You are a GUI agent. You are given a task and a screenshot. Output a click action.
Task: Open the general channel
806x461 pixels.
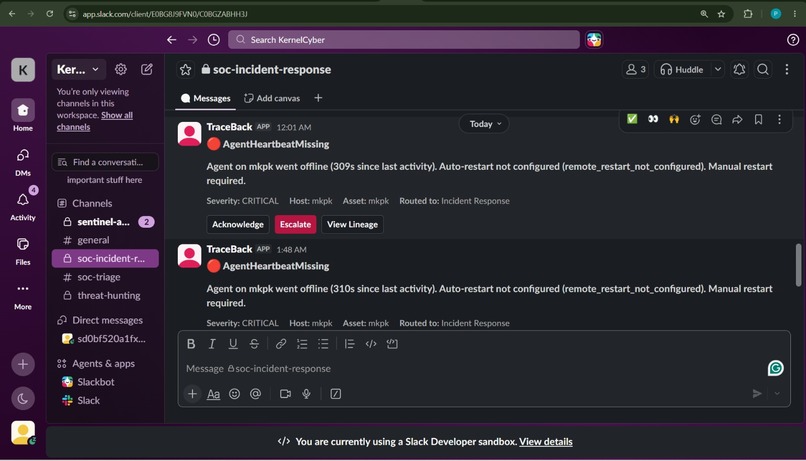[x=105, y=240]
